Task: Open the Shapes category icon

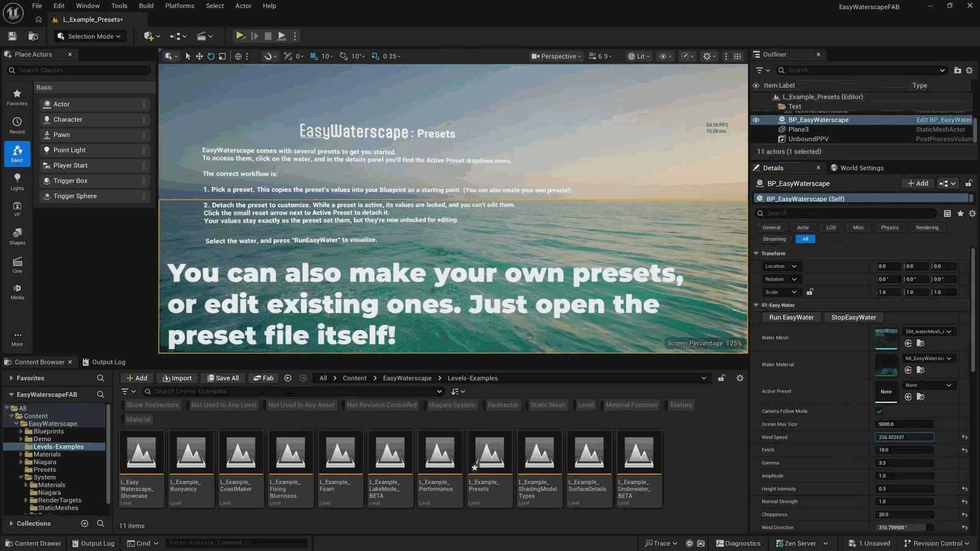Action: (17, 236)
